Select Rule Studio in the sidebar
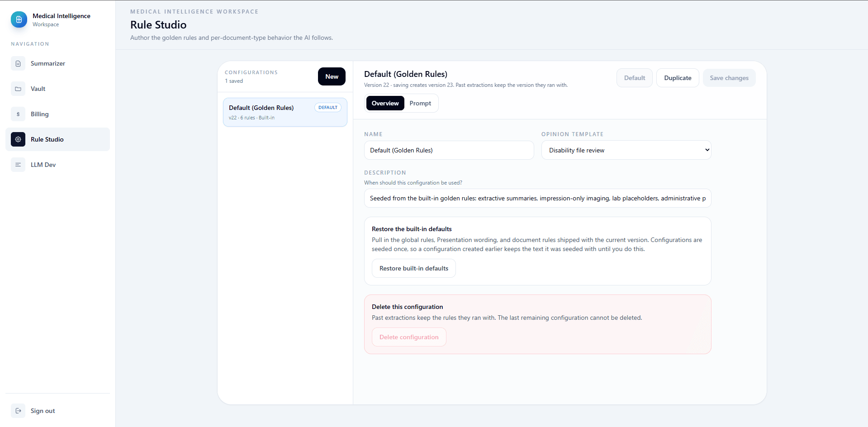 pyautogui.click(x=58, y=139)
